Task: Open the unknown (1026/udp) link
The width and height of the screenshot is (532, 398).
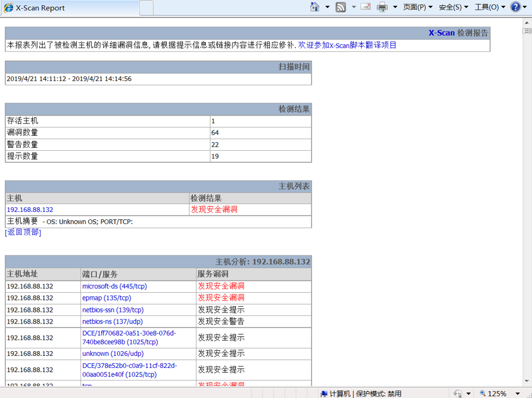Action: tap(113, 354)
